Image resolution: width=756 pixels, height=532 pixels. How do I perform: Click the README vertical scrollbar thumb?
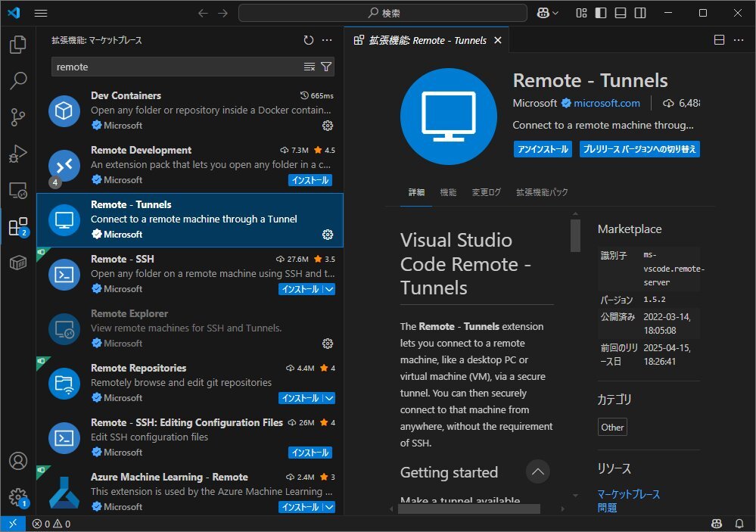click(x=575, y=235)
